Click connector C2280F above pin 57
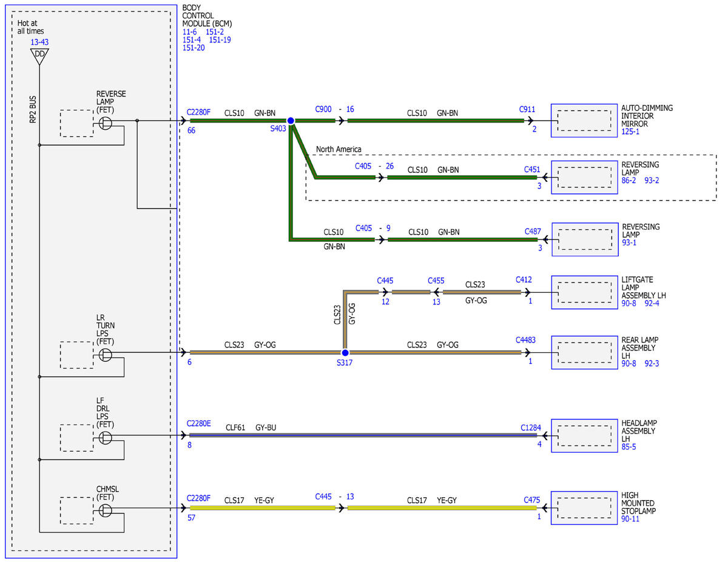The image size is (728, 562). [200, 498]
